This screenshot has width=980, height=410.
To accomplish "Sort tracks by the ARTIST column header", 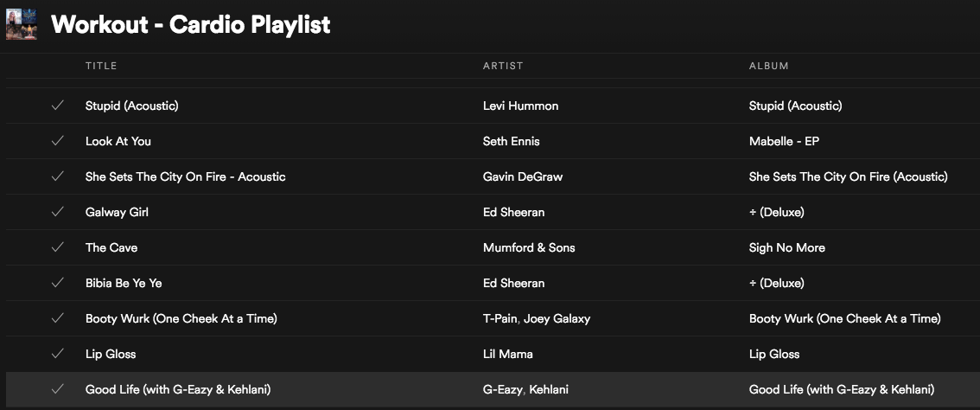I will coord(503,66).
